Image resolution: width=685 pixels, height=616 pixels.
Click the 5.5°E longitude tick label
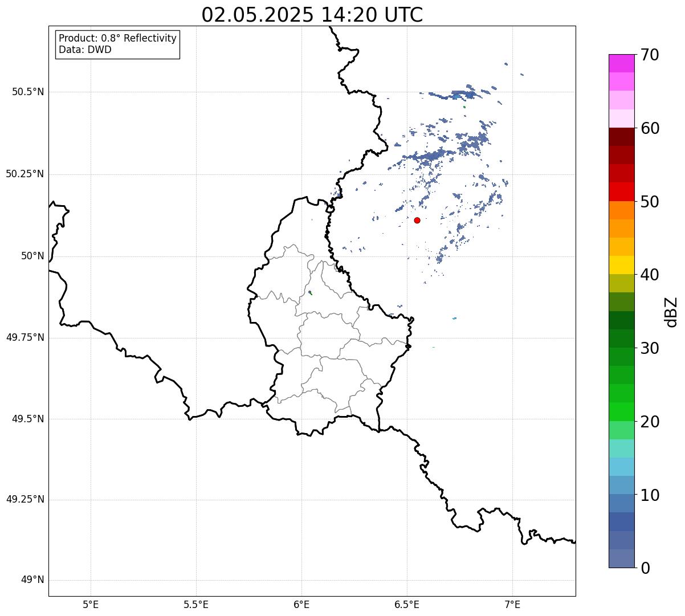click(196, 604)
